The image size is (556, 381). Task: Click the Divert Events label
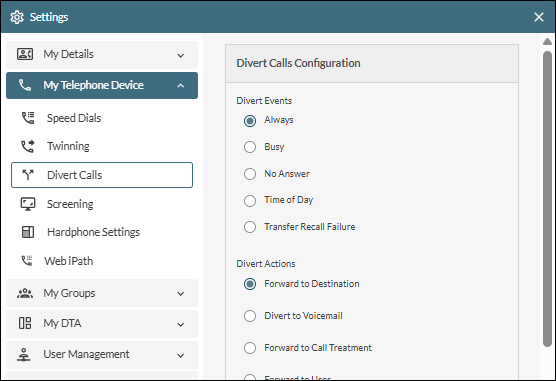(x=264, y=101)
